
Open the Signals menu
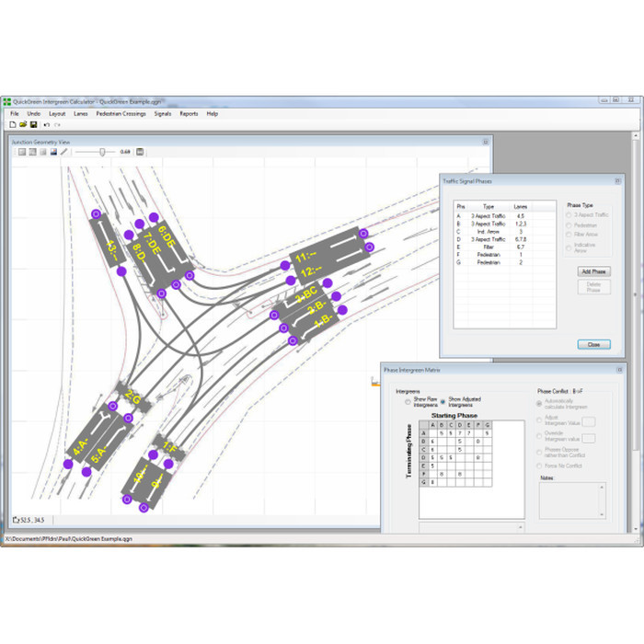pos(163,113)
